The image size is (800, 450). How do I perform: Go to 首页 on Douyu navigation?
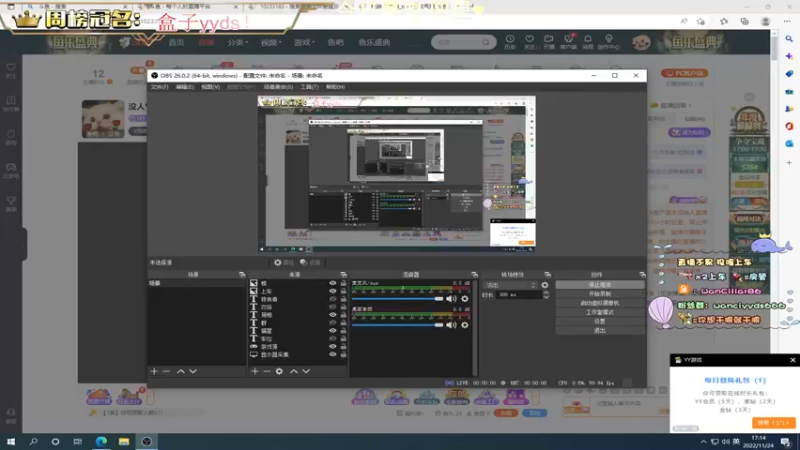pos(176,42)
